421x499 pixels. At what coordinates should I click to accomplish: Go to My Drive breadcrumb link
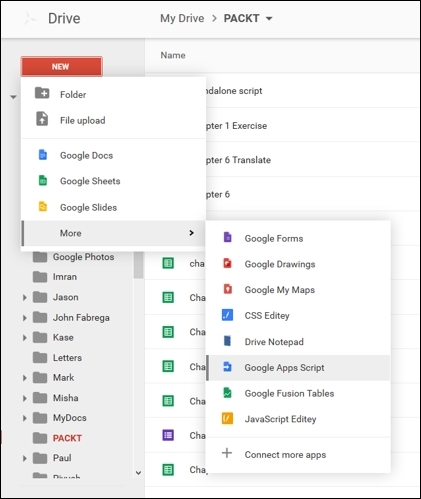[182, 18]
